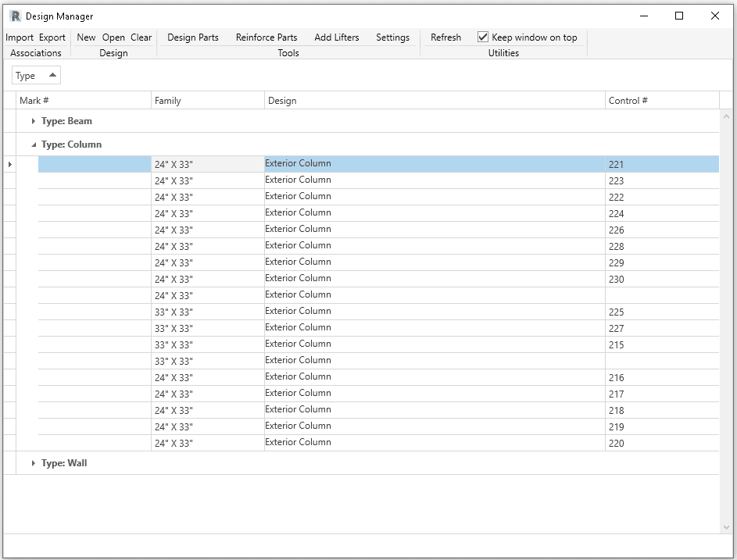Click the Import associations button

[x=20, y=37]
